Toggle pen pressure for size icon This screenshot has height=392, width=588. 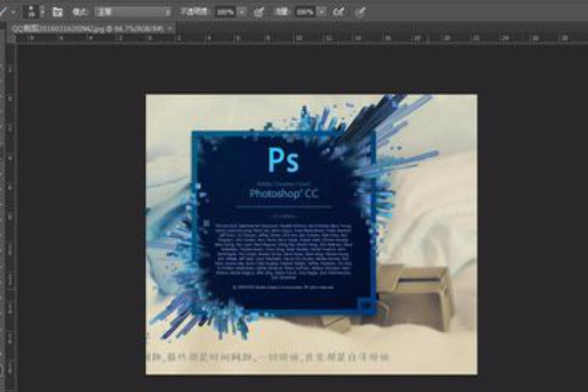[360, 12]
